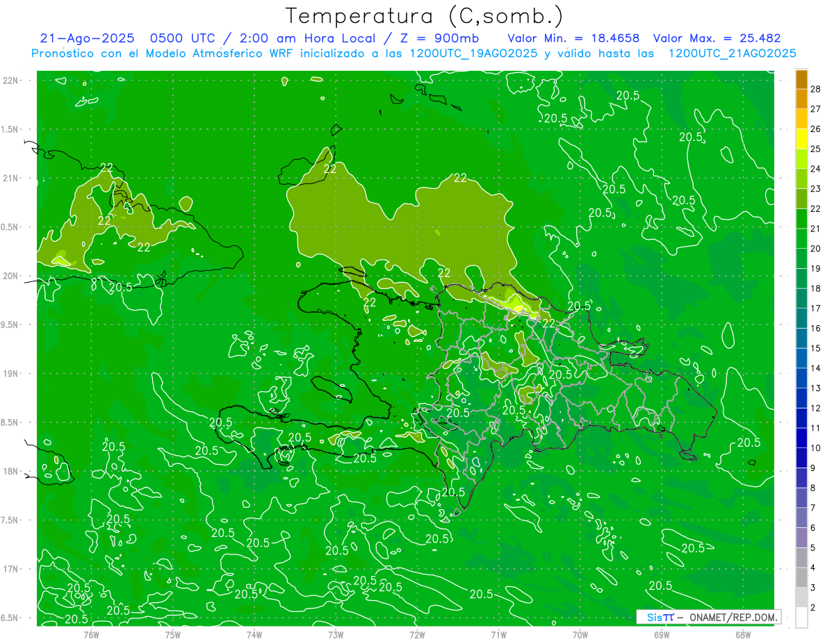Pick the lime legend swatch between 25 and 24
This screenshot has height=644, width=834.
[801, 159]
